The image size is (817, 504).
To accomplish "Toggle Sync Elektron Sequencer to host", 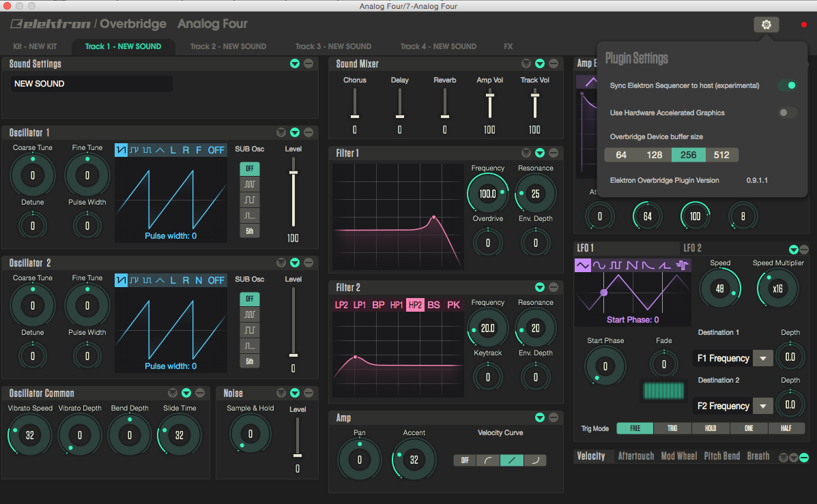I will pyautogui.click(x=788, y=85).
